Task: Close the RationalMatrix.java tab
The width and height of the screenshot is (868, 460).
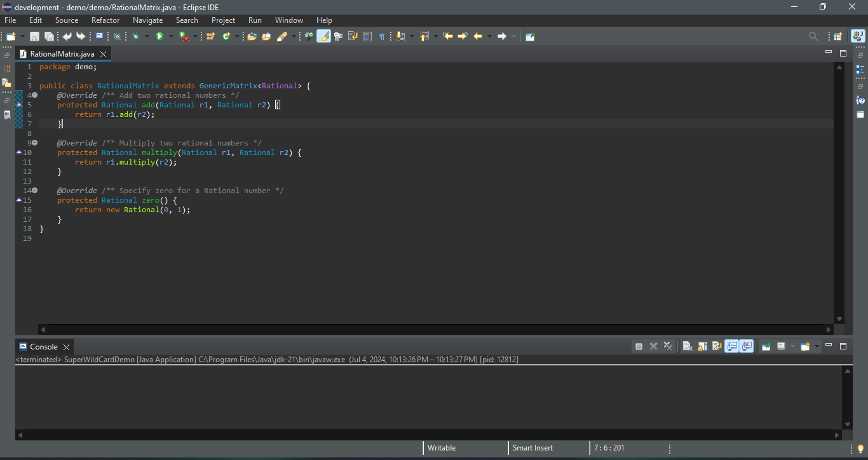Action: coord(104,55)
